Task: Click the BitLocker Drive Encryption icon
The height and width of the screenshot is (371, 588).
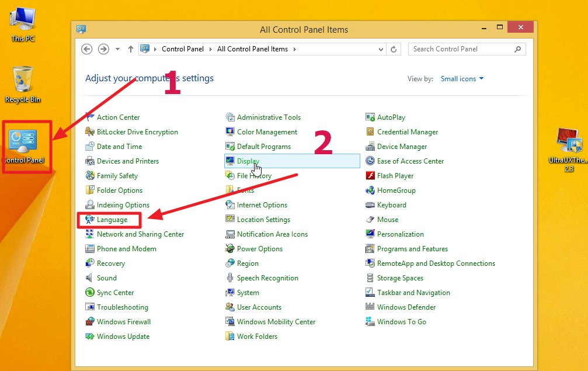Action: (89, 131)
